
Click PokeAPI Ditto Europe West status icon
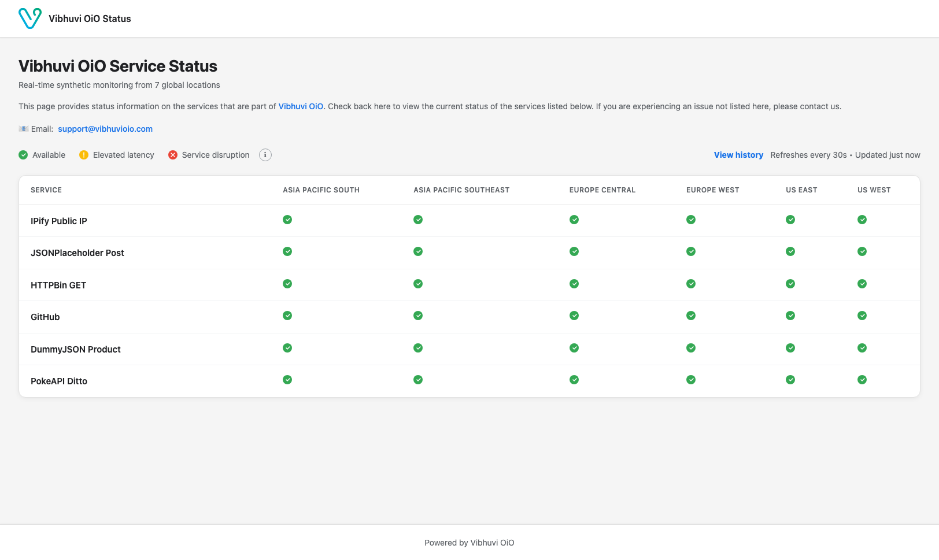691,380
